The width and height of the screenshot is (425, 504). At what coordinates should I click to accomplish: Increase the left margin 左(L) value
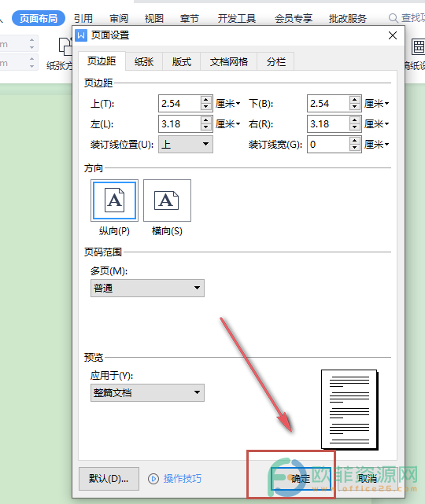[206, 120]
